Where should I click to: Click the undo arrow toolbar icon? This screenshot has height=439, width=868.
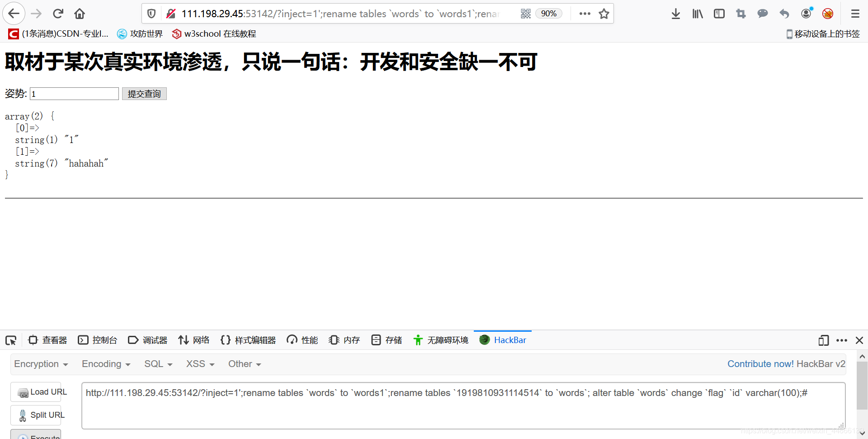tap(784, 14)
